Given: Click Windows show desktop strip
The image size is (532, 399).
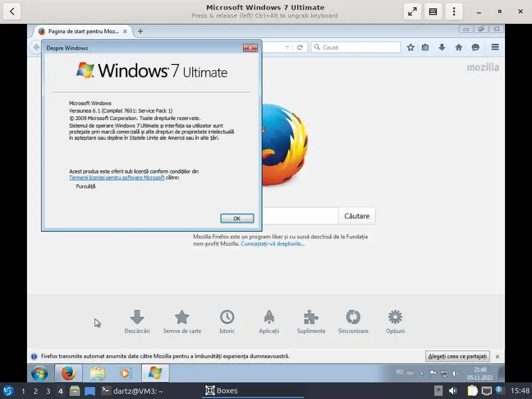Looking at the screenshot, I should coord(501,373).
